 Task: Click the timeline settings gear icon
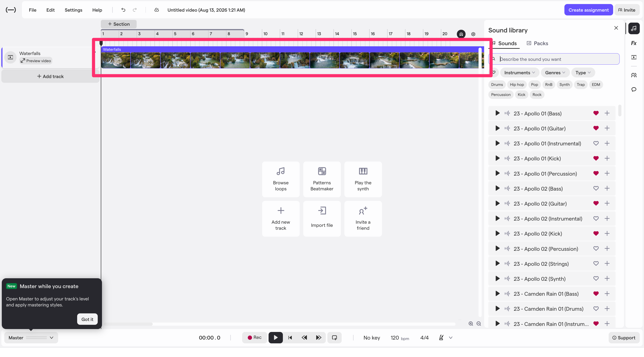473,34
